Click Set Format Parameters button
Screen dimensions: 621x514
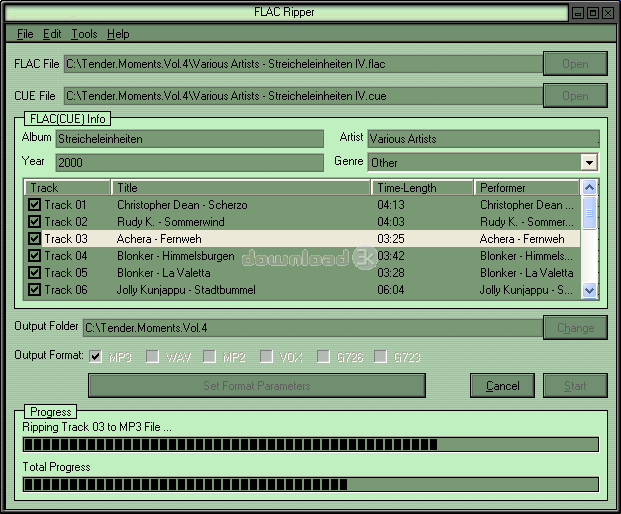(257, 386)
